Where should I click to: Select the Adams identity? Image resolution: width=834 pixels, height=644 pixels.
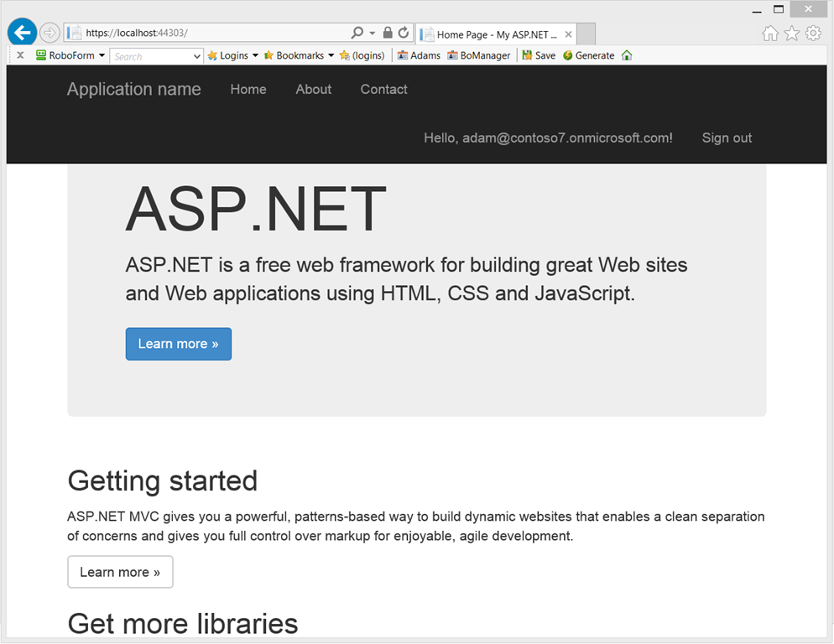point(420,55)
